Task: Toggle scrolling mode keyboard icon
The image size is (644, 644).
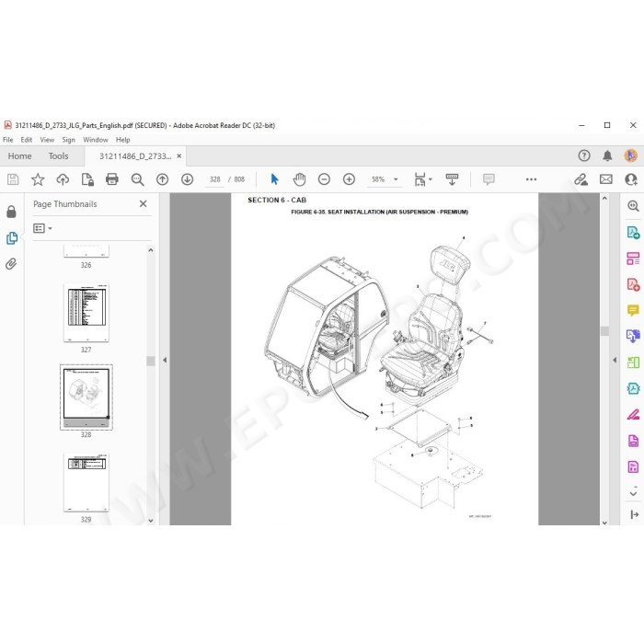Action: tap(452, 179)
